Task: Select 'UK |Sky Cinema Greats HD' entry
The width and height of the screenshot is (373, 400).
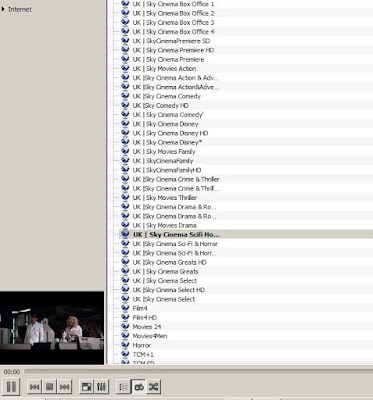Action: [x=170, y=262]
